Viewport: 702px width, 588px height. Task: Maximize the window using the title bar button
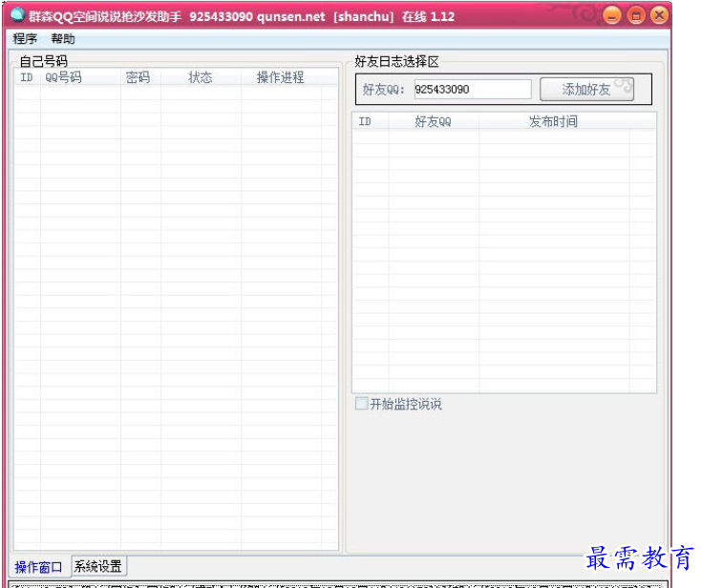coord(636,15)
